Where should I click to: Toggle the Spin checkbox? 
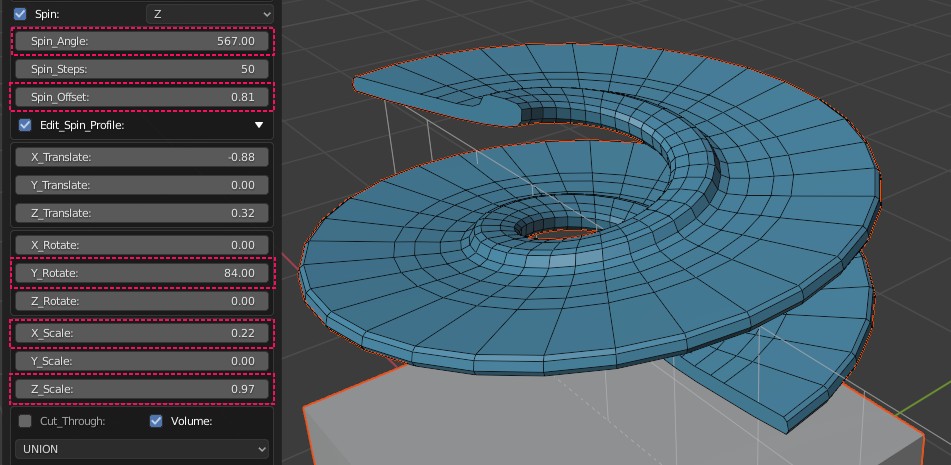tap(20, 13)
